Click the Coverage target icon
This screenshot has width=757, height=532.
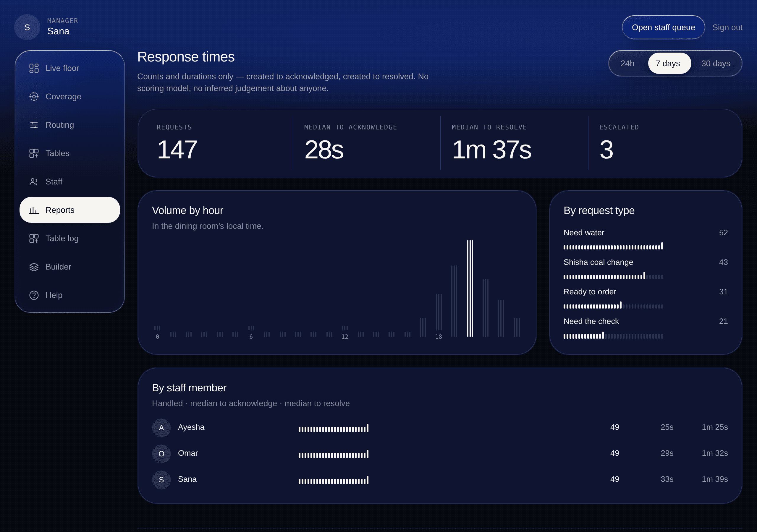pos(34,97)
